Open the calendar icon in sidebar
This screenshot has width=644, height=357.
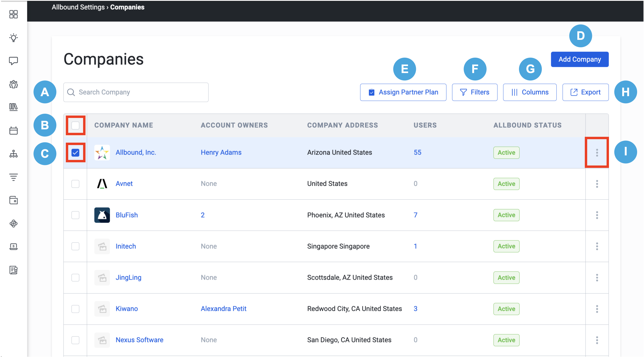tap(13, 130)
